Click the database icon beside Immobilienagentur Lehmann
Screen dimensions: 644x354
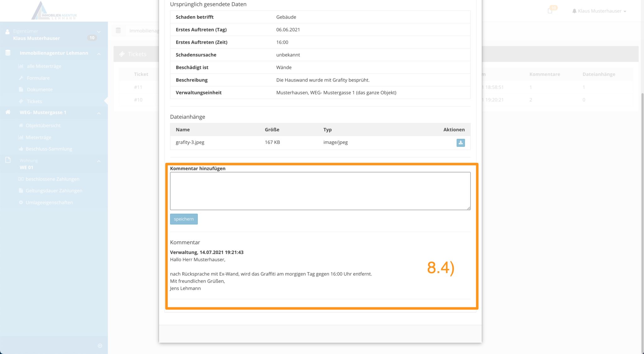(8, 53)
